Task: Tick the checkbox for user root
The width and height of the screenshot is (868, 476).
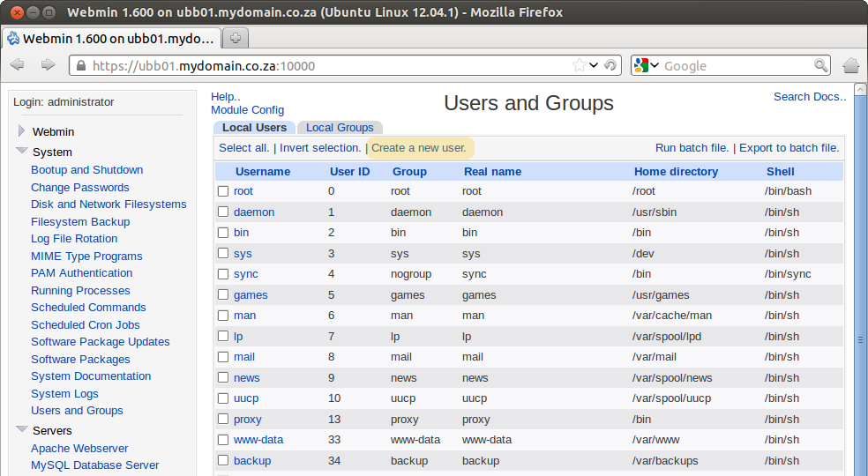Action: (223, 191)
